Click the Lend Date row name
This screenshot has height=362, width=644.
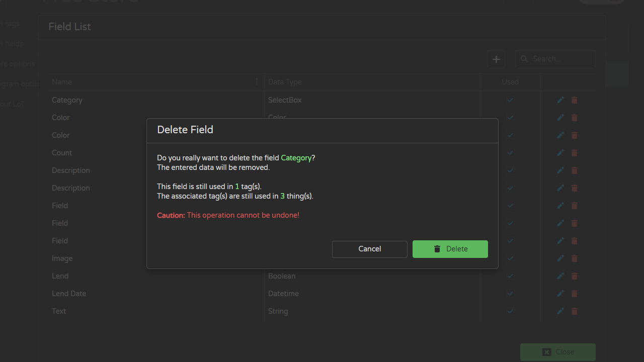(69, 294)
